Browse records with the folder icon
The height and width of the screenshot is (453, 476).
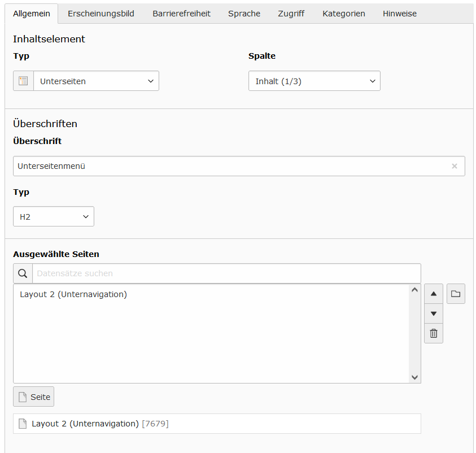tap(456, 294)
